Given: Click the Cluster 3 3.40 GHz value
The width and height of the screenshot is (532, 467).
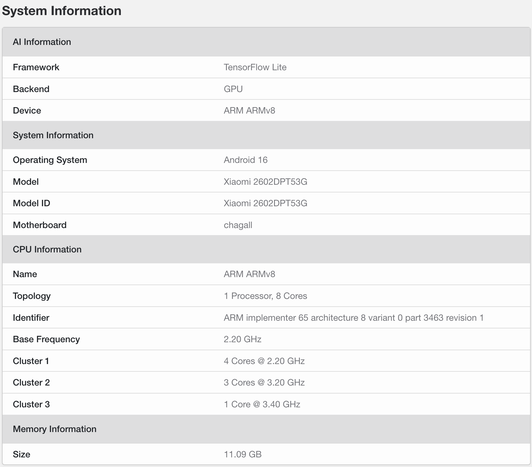Looking at the screenshot, I should coord(262,405).
